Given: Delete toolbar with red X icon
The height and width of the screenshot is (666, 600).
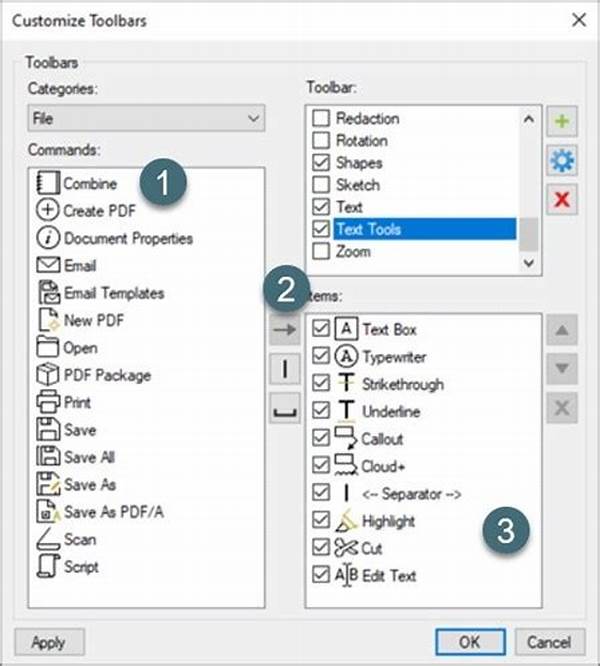Looking at the screenshot, I should [x=562, y=200].
